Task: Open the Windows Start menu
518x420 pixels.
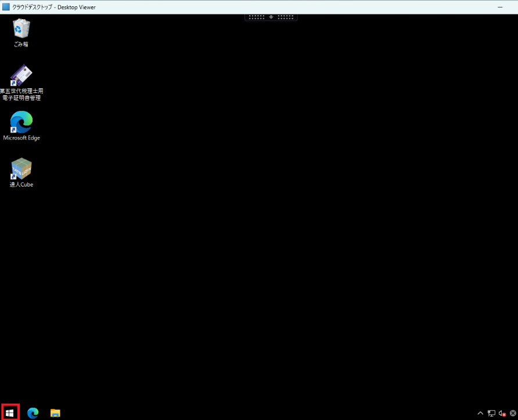Action: [x=10, y=412]
